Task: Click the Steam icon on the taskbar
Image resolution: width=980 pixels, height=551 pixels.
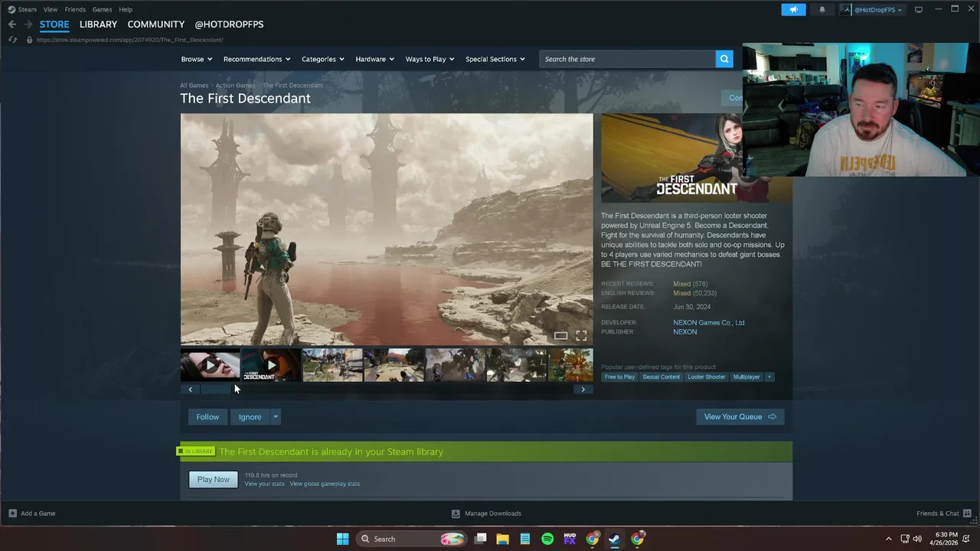Action: pos(614,539)
